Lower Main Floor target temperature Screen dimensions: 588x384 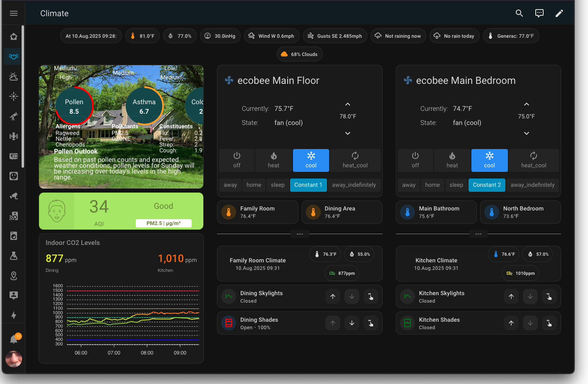[x=348, y=133]
